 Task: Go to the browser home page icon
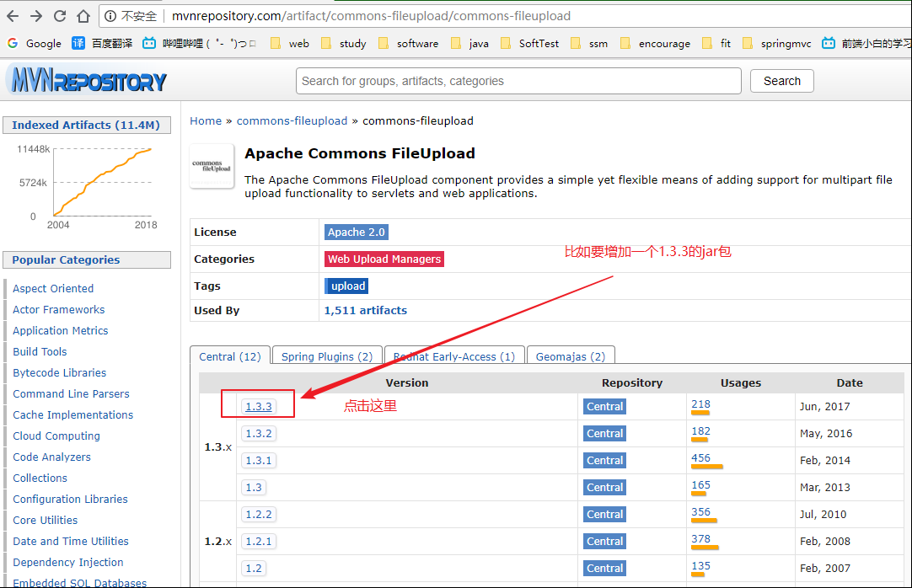(x=83, y=16)
